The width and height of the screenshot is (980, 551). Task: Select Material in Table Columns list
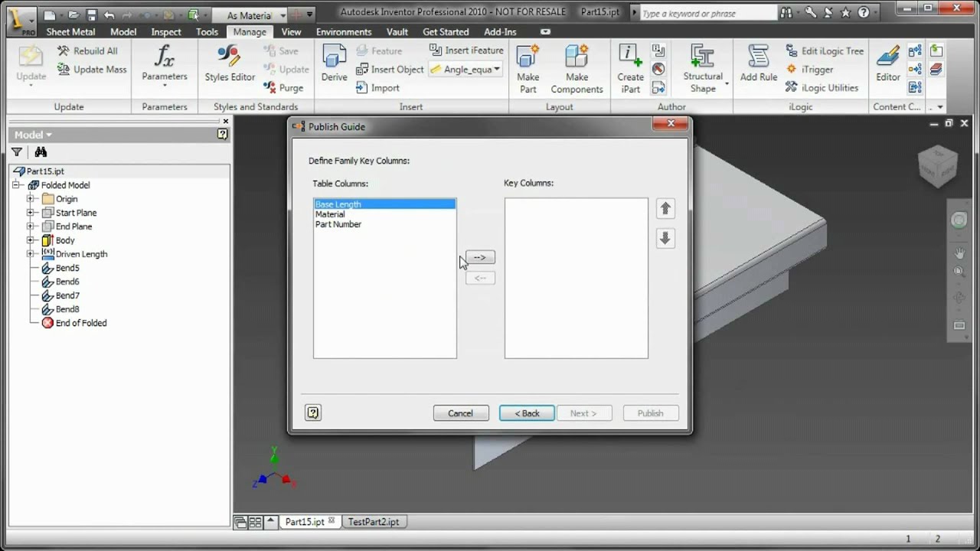[330, 214]
